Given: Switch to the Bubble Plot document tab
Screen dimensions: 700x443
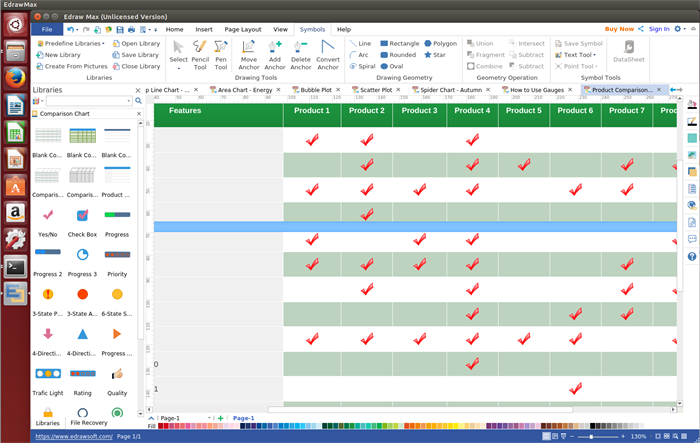Looking at the screenshot, I should tap(315, 90).
